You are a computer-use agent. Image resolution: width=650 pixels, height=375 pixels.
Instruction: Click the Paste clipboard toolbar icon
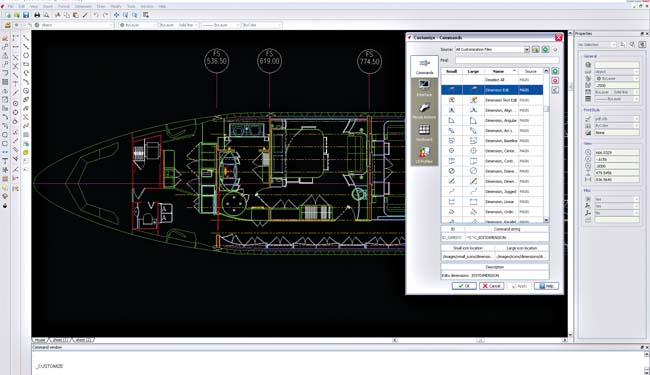[76, 15]
